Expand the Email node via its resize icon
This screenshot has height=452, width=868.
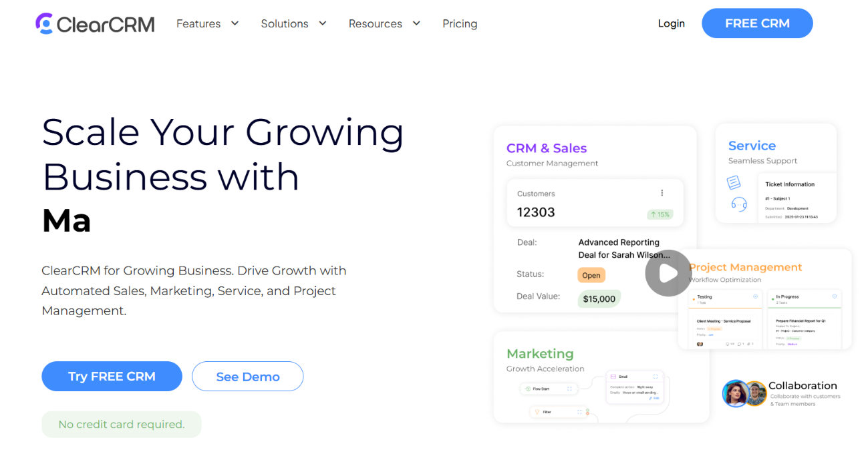tap(656, 377)
